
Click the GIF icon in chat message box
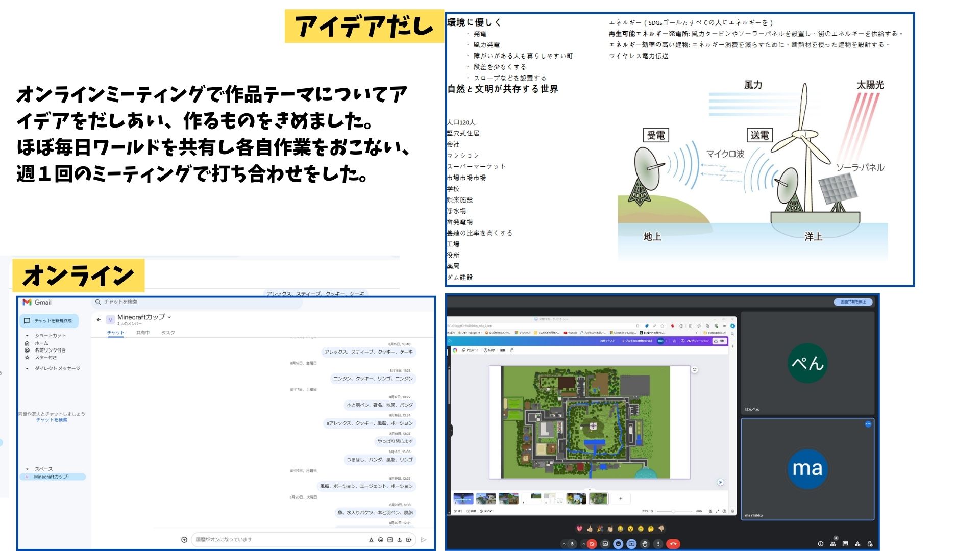pyautogui.click(x=390, y=540)
